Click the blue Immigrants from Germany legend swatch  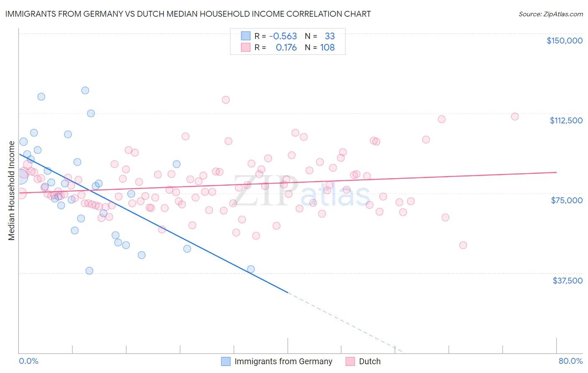click(226, 361)
